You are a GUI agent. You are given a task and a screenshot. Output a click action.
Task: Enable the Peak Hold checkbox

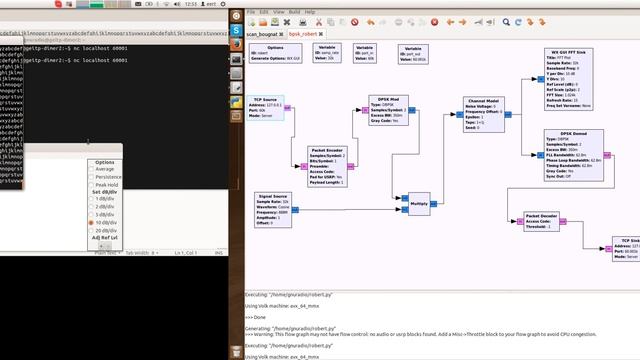tap(91, 185)
